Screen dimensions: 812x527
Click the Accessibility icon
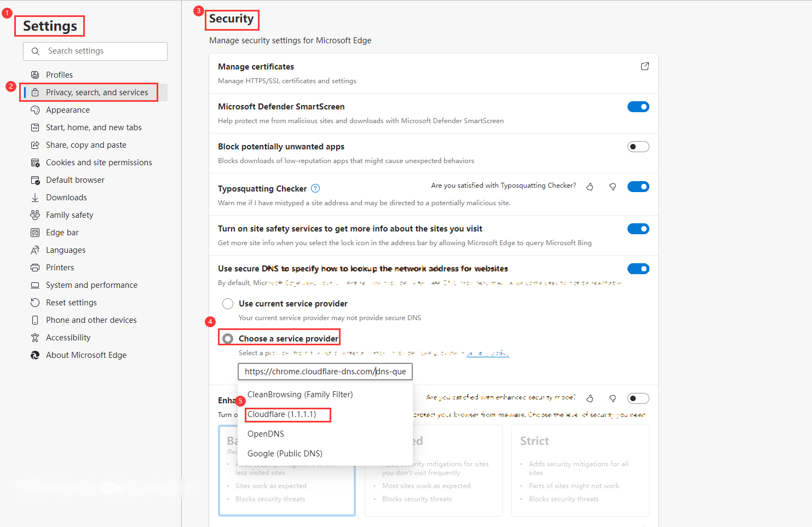point(35,338)
